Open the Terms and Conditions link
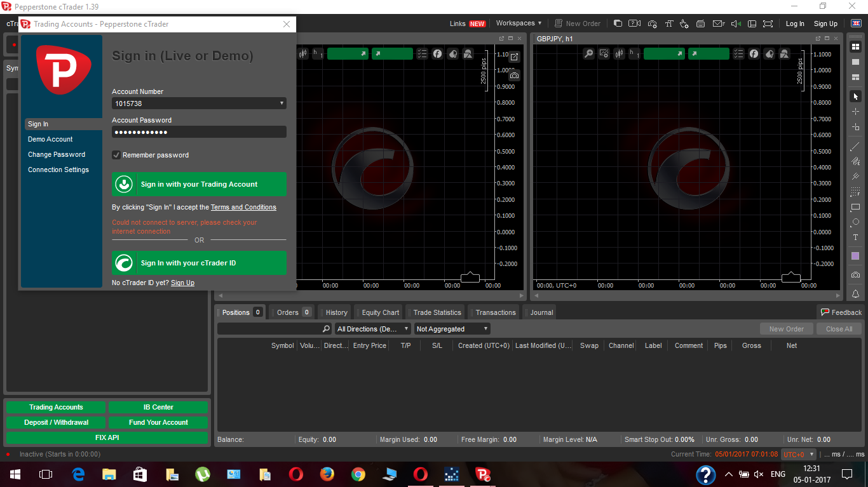Image resolution: width=868 pixels, height=487 pixels. pos(243,207)
